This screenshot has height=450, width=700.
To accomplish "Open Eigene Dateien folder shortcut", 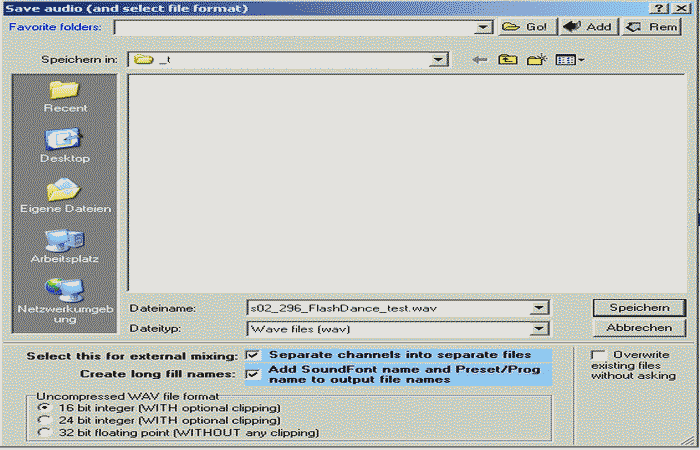I will click(x=65, y=194).
